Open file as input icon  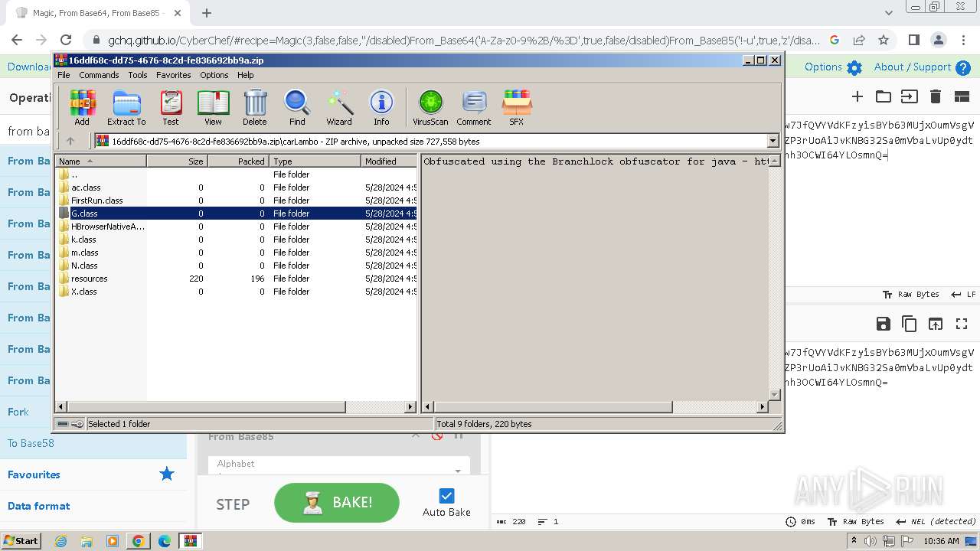(909, 96)
